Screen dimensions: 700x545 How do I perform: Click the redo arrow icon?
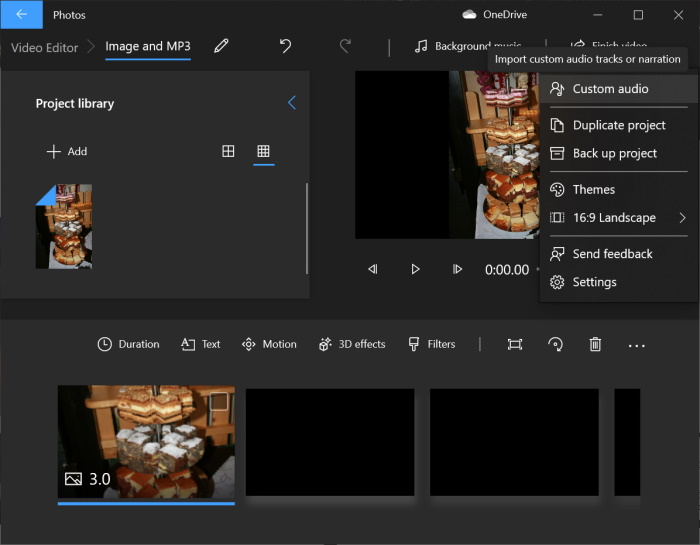tap(346, 46)
